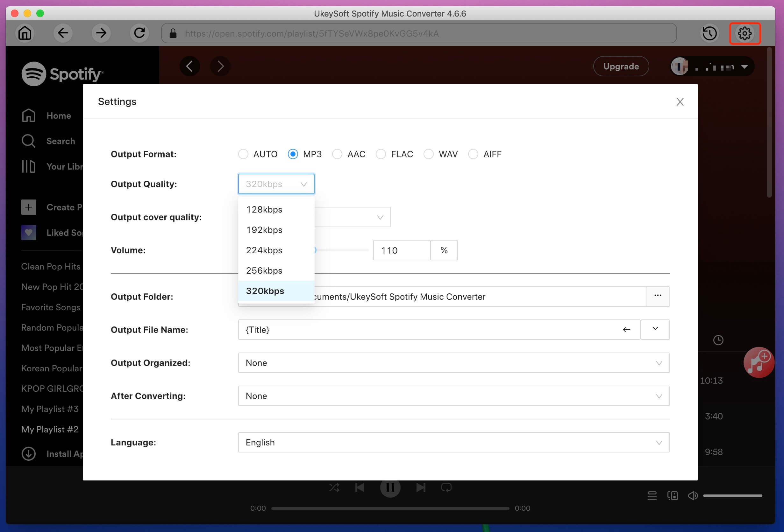784x532 pixels.
Task: Click the queue icon in playback bar
Action: [x=652, y=494]
